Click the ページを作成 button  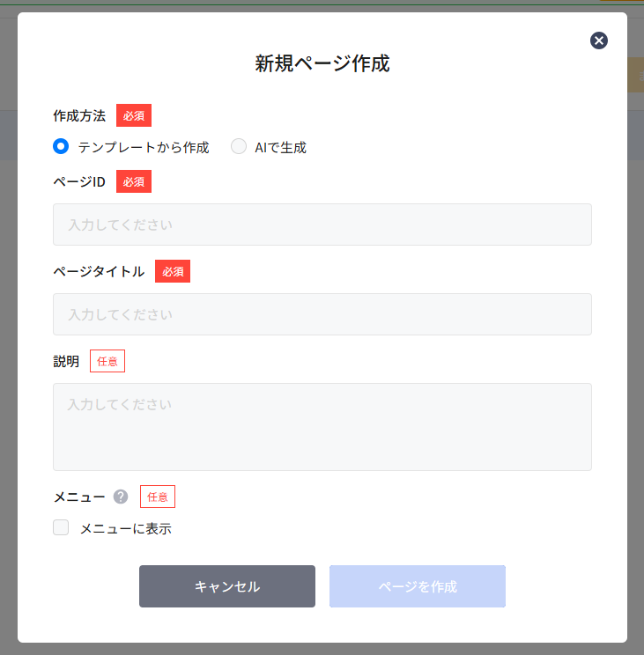[x=417, y=586]
